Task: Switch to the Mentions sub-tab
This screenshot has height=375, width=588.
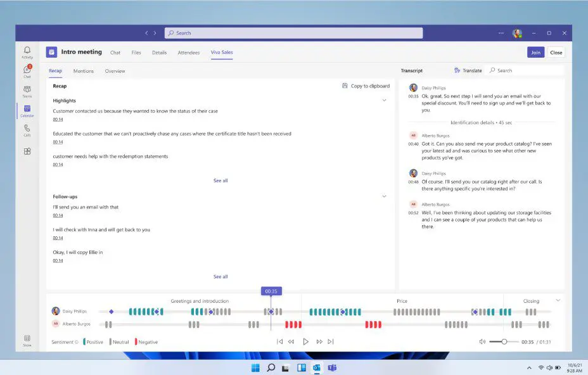Action: (x=84, y=71)
